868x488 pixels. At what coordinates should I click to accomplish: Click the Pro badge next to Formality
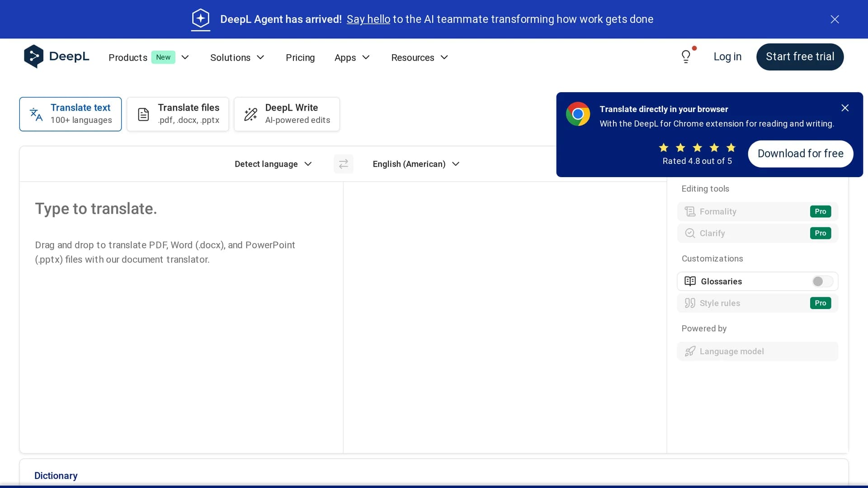pos(820,211)
